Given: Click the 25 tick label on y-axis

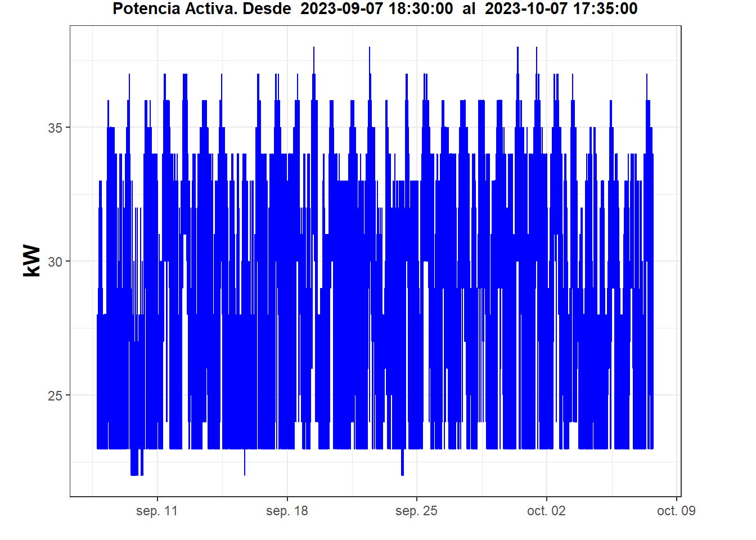Looking at the screenshot, I should point(55,395).
